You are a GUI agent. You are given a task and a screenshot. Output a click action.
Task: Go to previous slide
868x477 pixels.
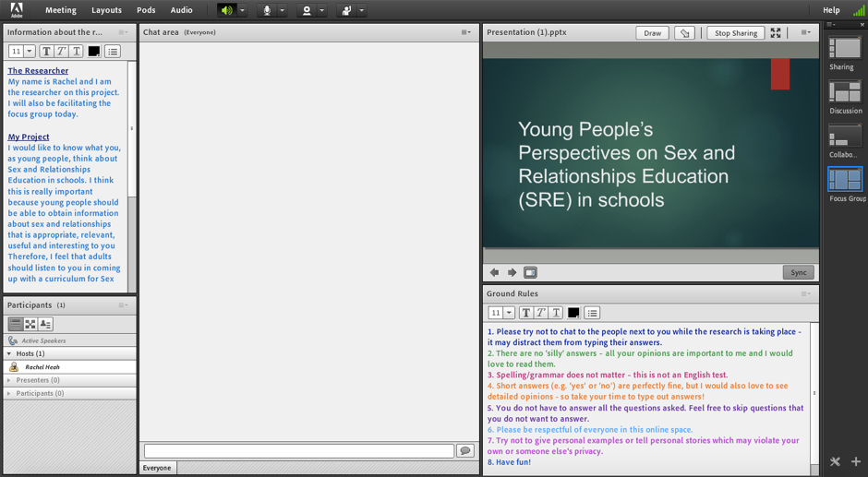click(x=494, y=272)
